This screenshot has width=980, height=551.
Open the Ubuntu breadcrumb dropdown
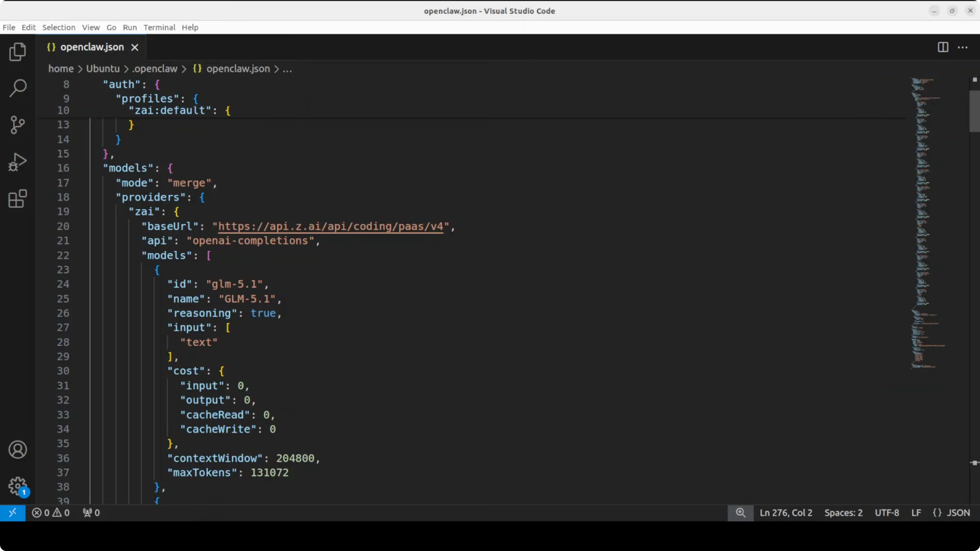point(103,69)
